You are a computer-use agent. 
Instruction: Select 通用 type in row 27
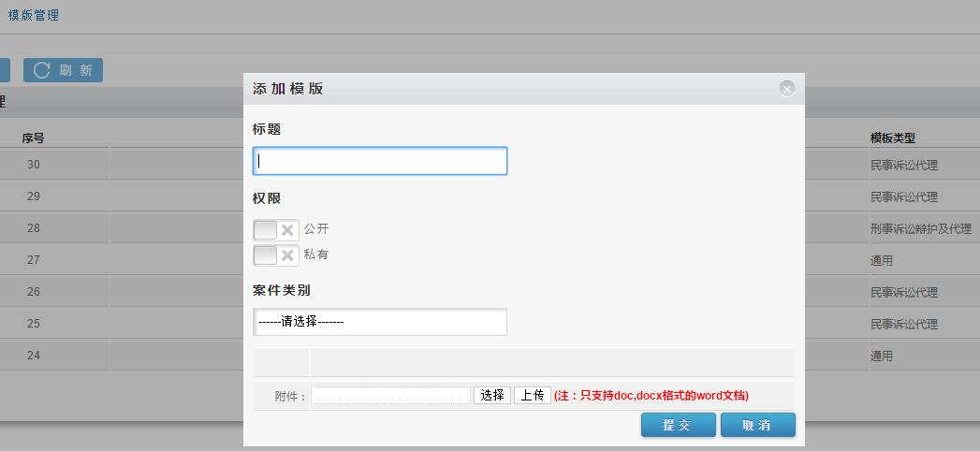[x=882, y=261]
